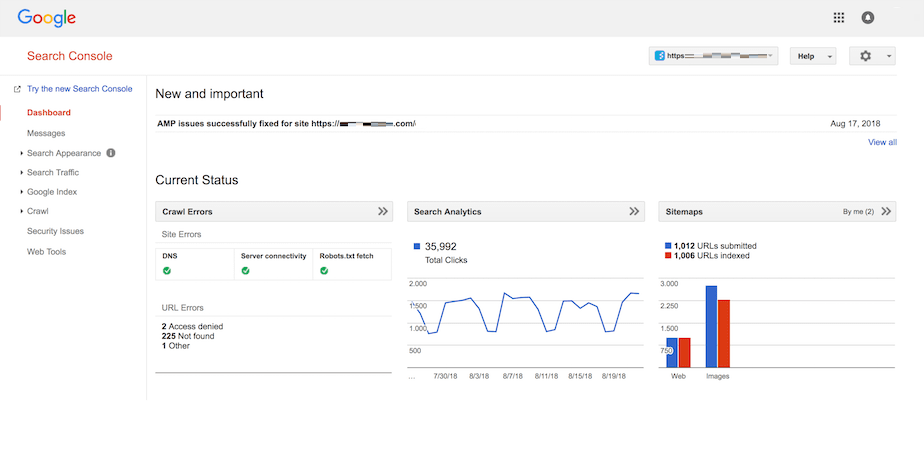
Task: Click the red Images bar in Sitemaps chart
Action: 724,333
